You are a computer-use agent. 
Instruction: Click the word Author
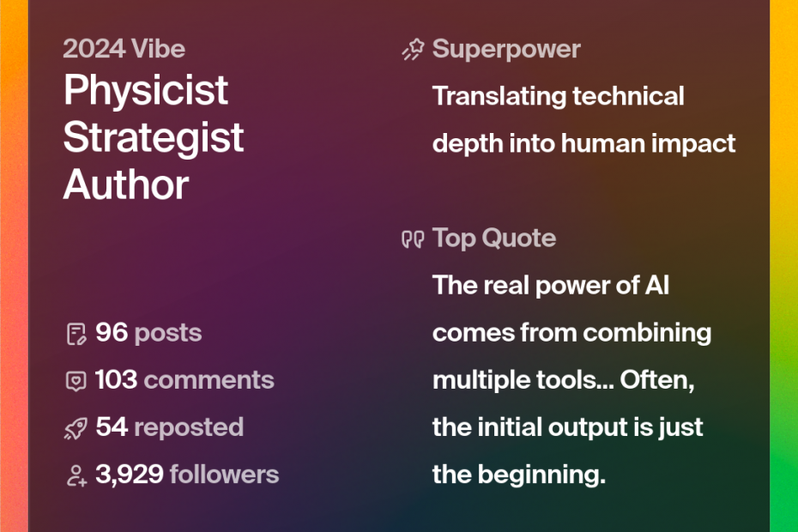126,184
